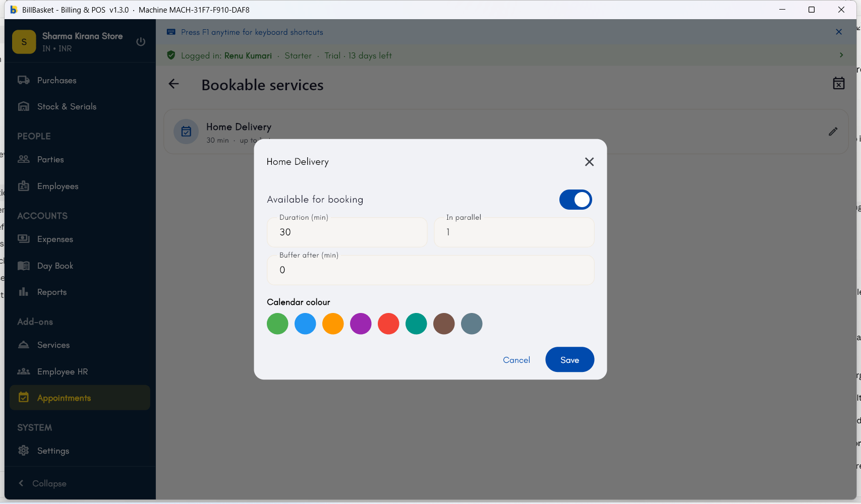This screenshot has height=504, width=861.
Task: Select the blue calendar colour
Action: tap(305, 324)
